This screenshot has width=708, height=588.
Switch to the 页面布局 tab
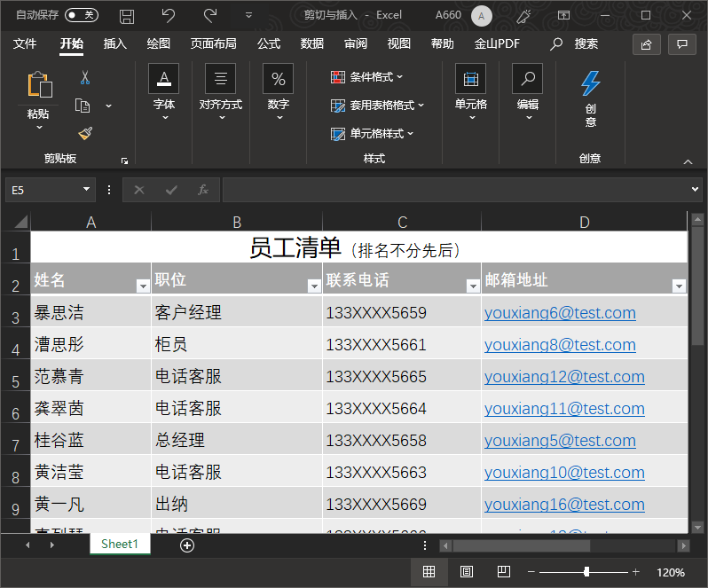pos(213,43)
